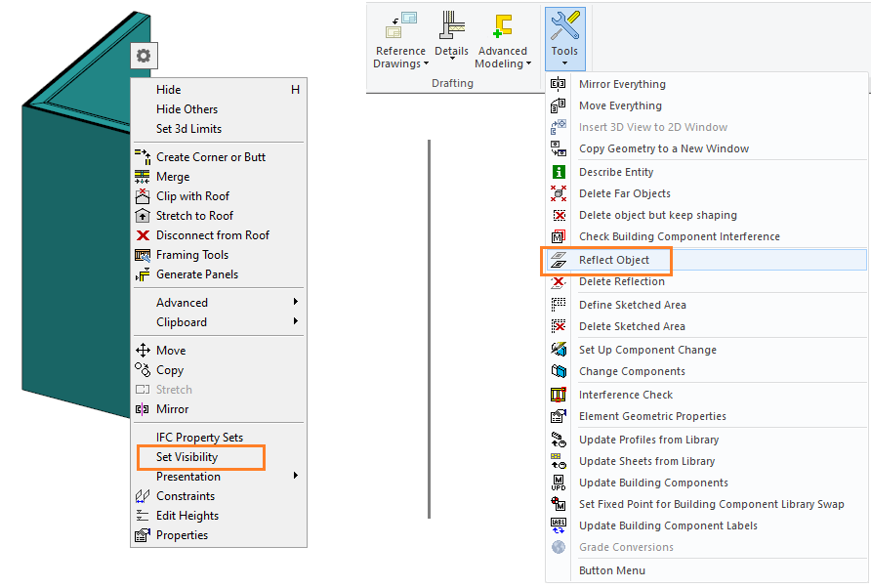871x588 pixels.
Task: Expand the Advanced submenu arrow
Action: (295, 303)
